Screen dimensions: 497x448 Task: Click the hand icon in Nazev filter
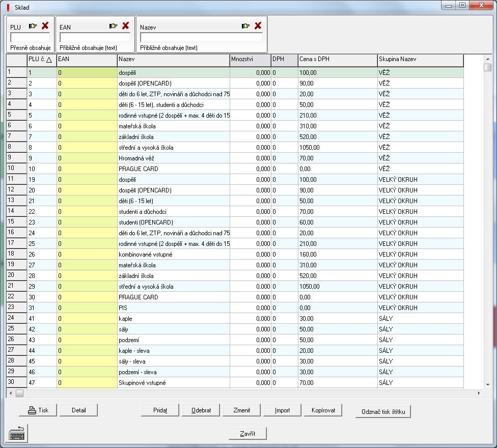pyautogui.click(x=245, y=26)
